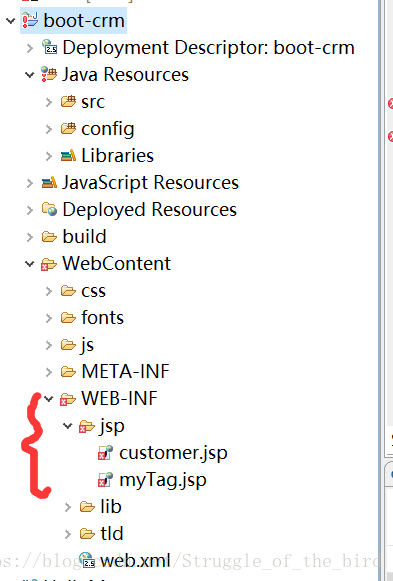Screen dimensions: 393x581
Task: Click the tld folder icon
Action: (x=87, y=534)
